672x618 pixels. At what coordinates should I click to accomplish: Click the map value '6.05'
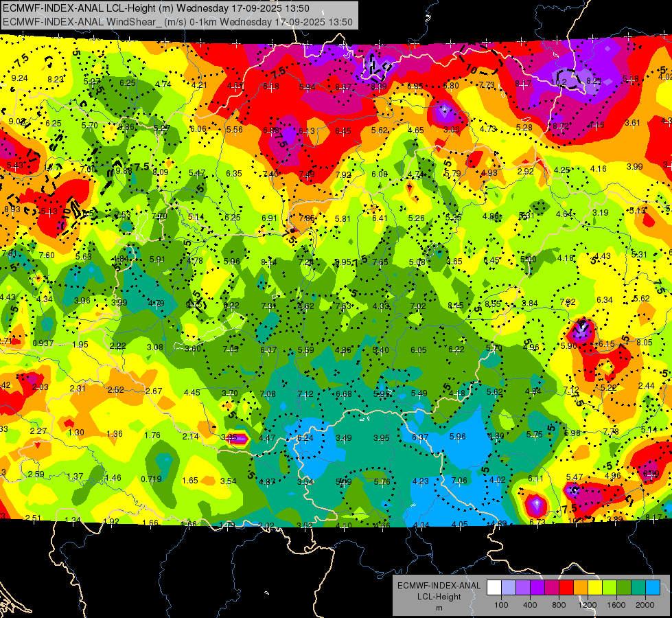[418, 350]
